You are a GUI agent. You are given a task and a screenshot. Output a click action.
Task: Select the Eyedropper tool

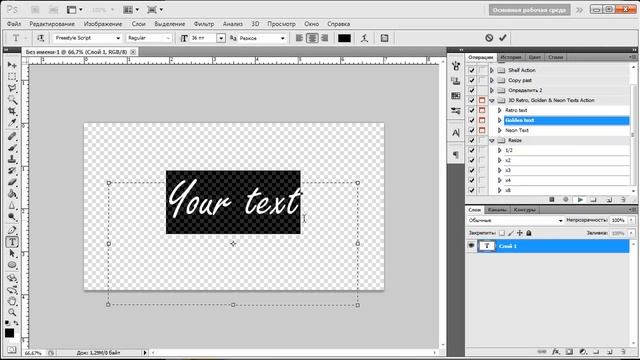pyautogui.click(x=12, y=122)
